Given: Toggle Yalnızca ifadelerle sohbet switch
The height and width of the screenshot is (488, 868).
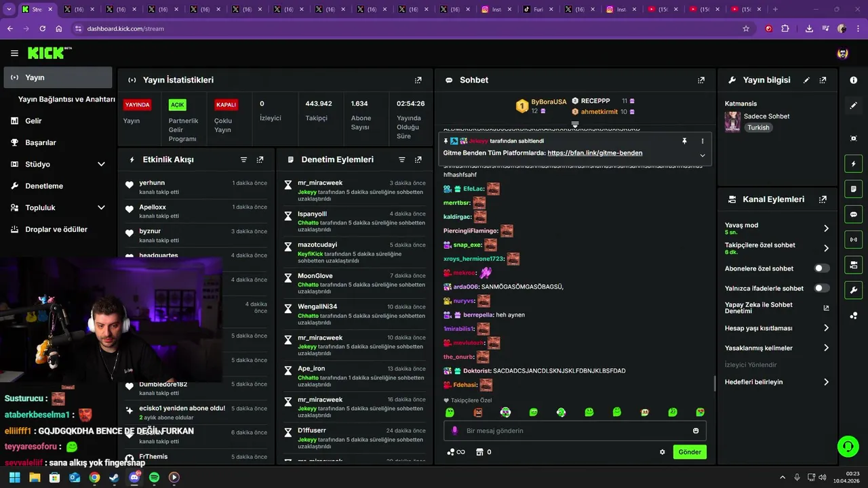Looking at the screenshot, I should tap(821, 288).
